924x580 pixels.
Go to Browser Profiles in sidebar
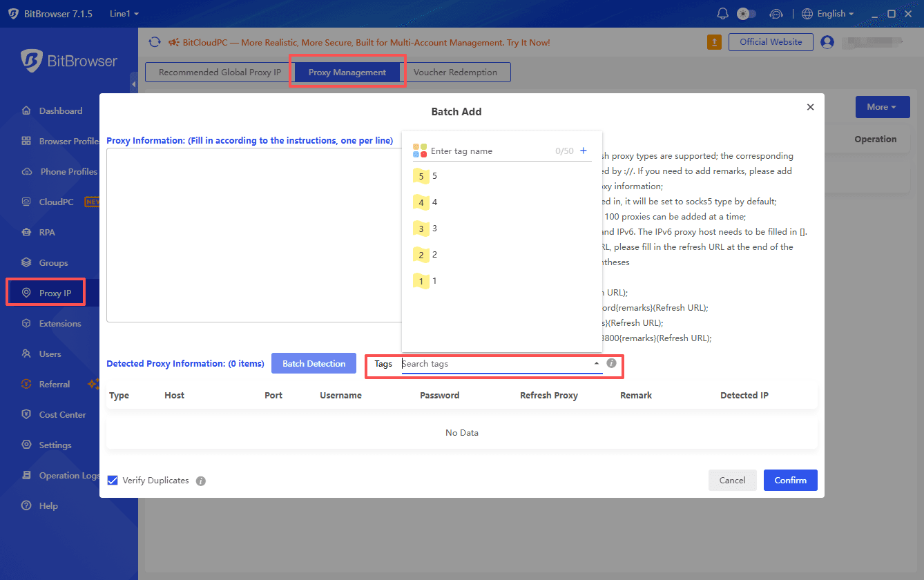click(x=60, y=141)
